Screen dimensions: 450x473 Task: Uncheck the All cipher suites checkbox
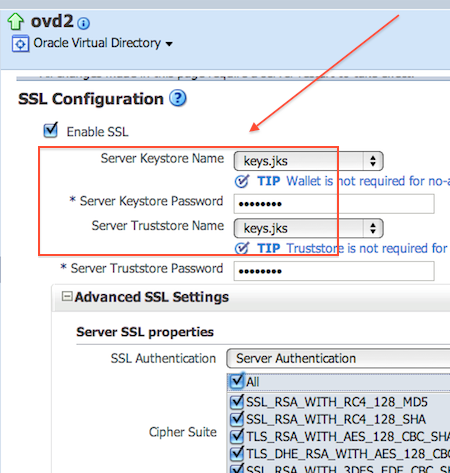tap(237, 381)
